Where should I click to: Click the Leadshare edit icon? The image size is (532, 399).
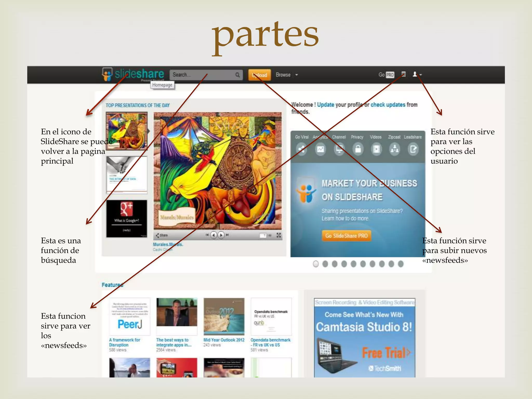point(413,149)
